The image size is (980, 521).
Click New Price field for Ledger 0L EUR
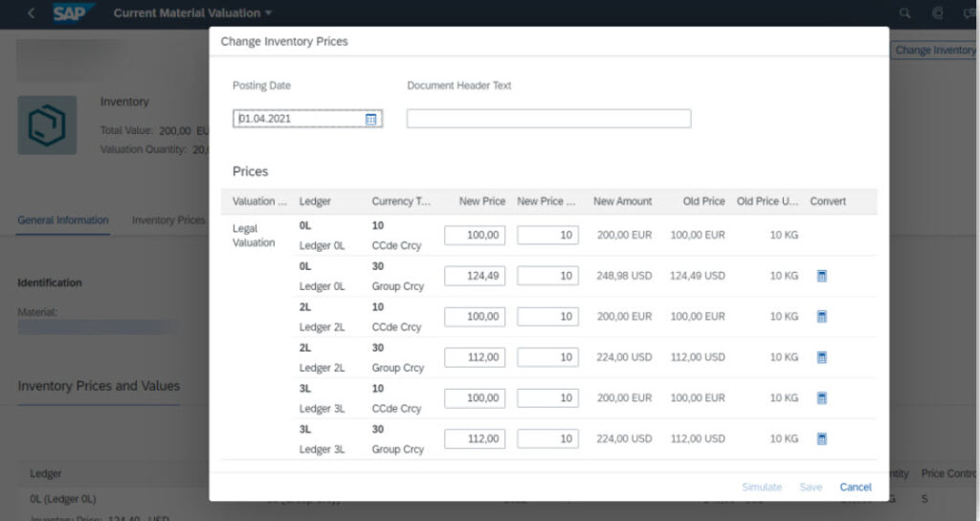pos(475,235)
